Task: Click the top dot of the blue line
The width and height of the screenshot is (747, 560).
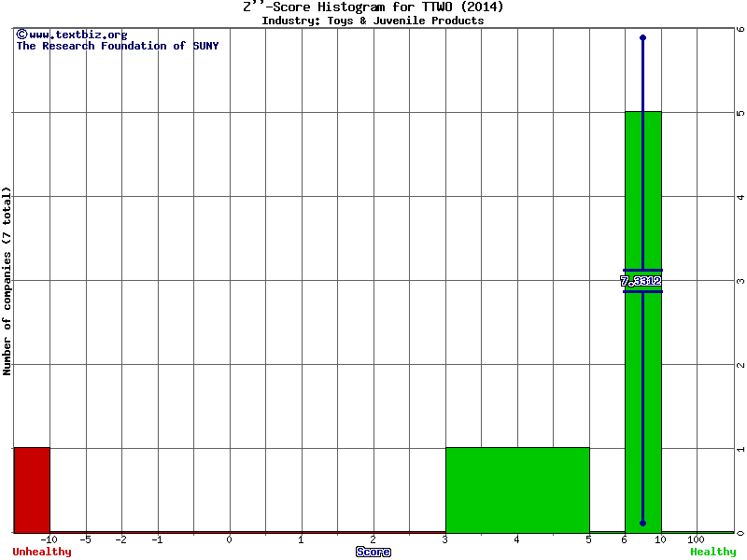Action: pos(642,38)
